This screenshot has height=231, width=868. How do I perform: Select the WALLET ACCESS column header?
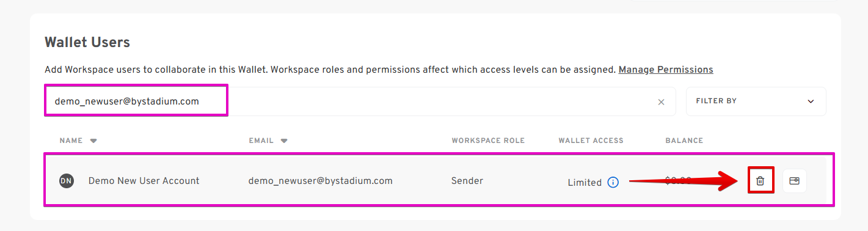(591, 141)
